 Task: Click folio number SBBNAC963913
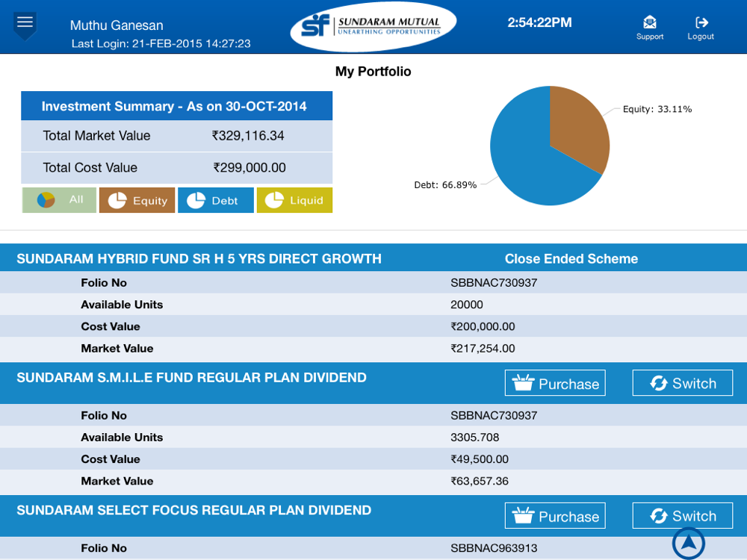[x=494, y=548]
